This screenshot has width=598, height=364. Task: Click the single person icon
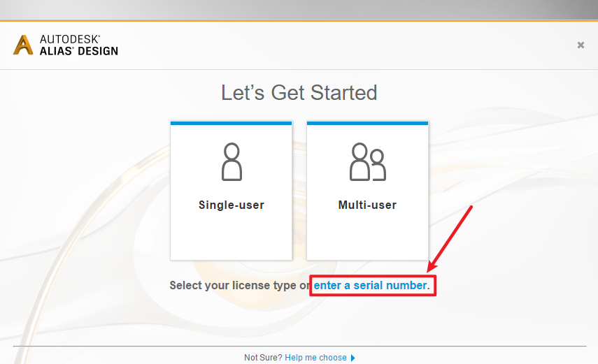point(232,161)
